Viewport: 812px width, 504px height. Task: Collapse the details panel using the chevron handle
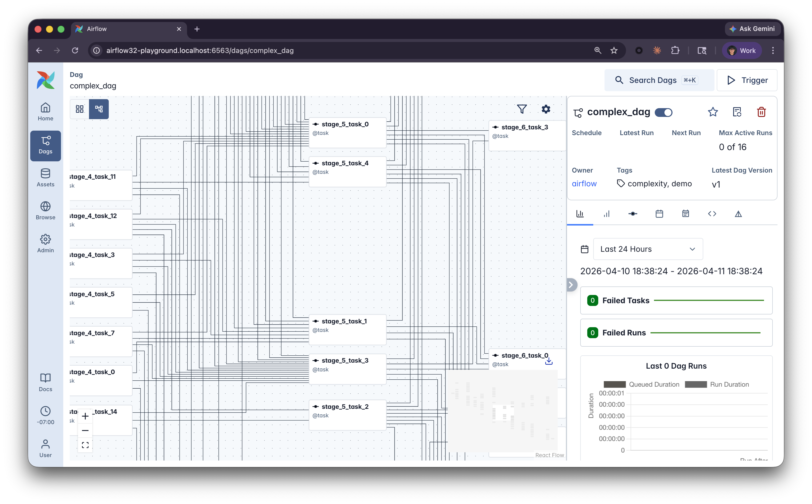(x=571, y=285)
